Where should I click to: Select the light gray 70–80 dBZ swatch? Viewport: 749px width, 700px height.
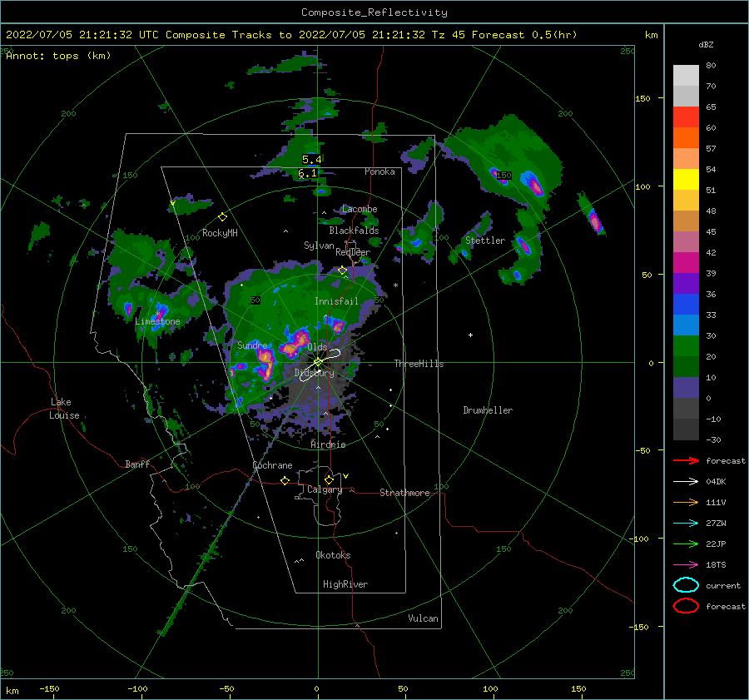pos(686,76)
